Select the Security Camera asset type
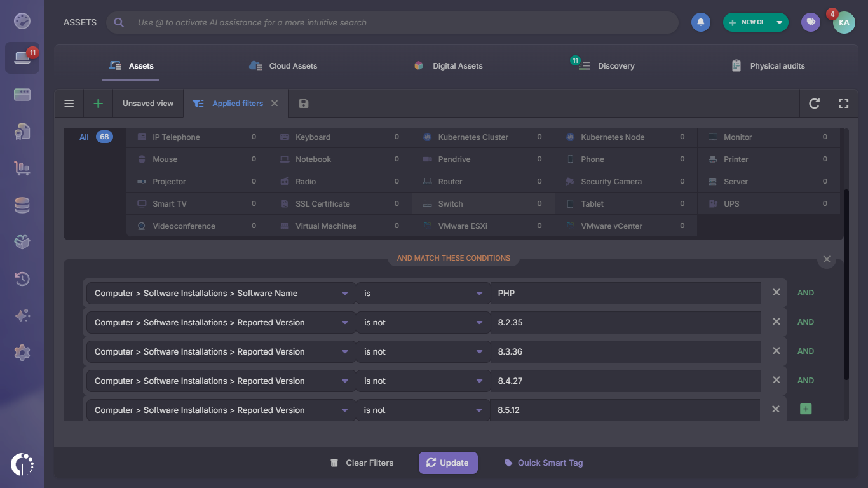The height and width of the screenshot is (488, 868). (626, 182)
